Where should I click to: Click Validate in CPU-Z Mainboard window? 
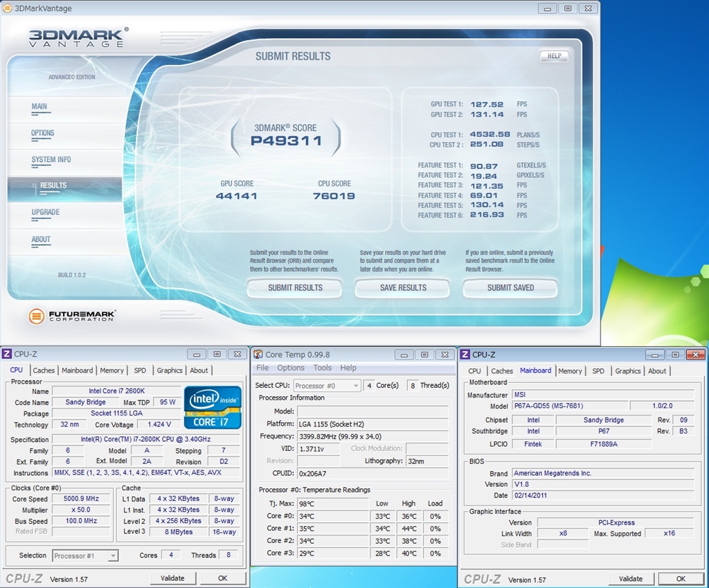[x=631, y=578]
